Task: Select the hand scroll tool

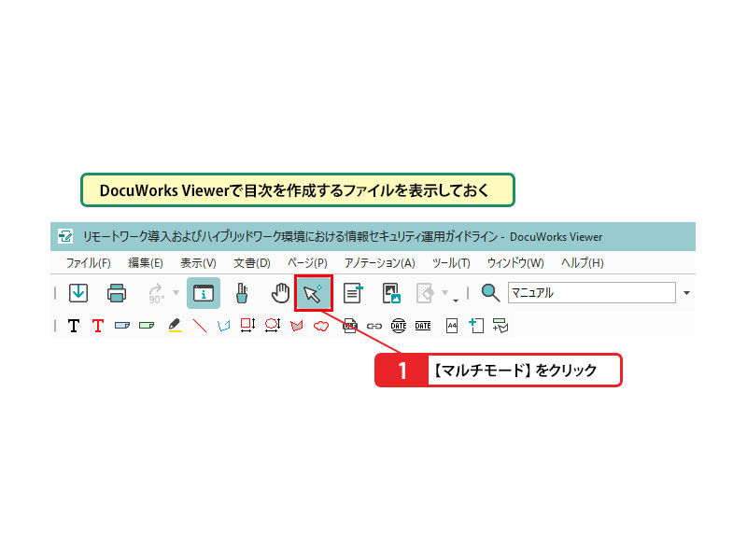Action: [280, 293]
